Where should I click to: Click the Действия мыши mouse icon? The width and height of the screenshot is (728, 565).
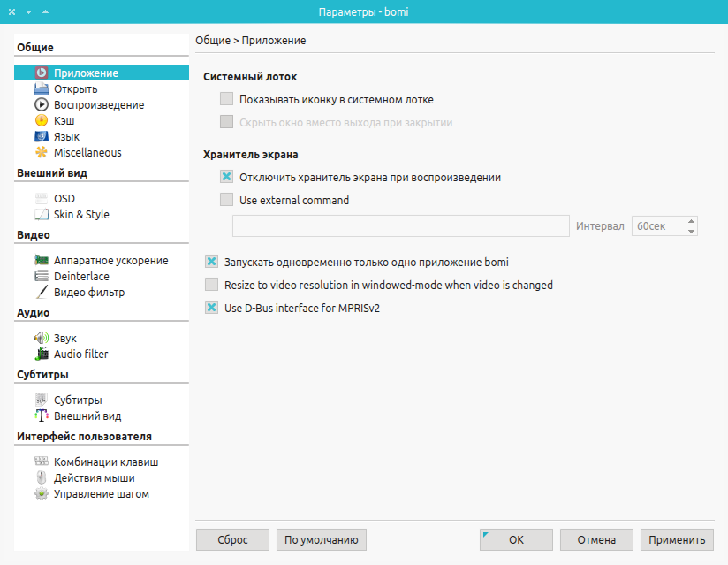42,477
